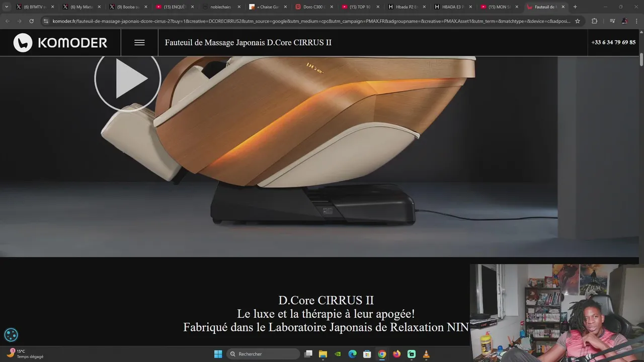Open VLC media player from taskbar

pos(426,354)
